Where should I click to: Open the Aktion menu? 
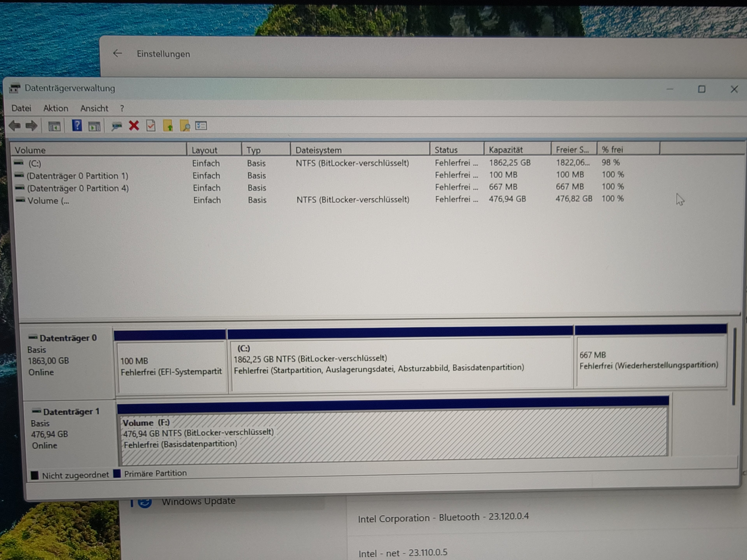coord(56,108)
